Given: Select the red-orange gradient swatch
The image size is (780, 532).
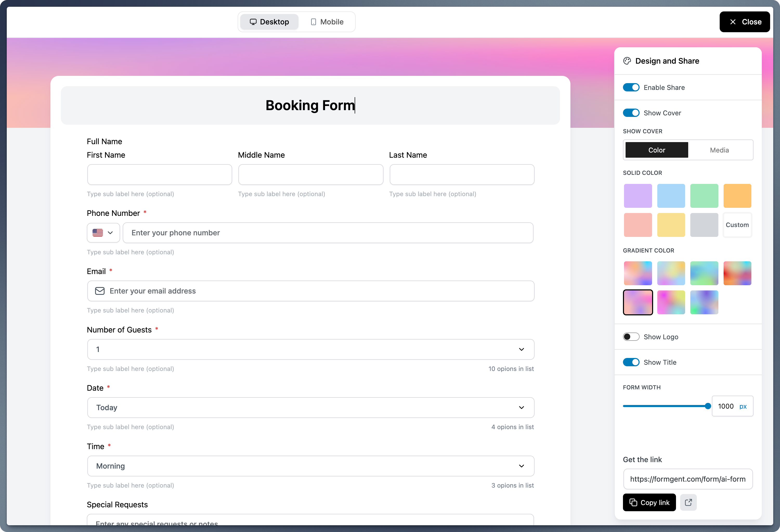Looking at the screenshot, I should coord(737,273).
